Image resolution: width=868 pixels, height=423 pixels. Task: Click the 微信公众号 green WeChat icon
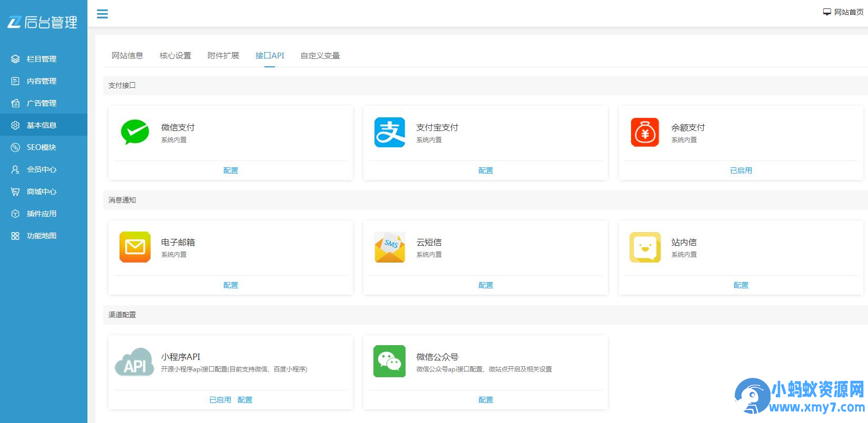[390, 361]
